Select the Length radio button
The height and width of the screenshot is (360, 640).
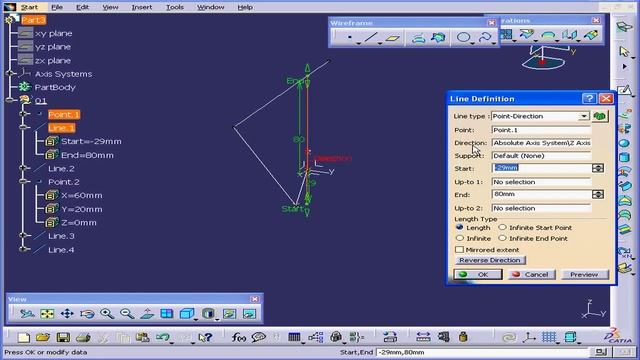point(460,227)
